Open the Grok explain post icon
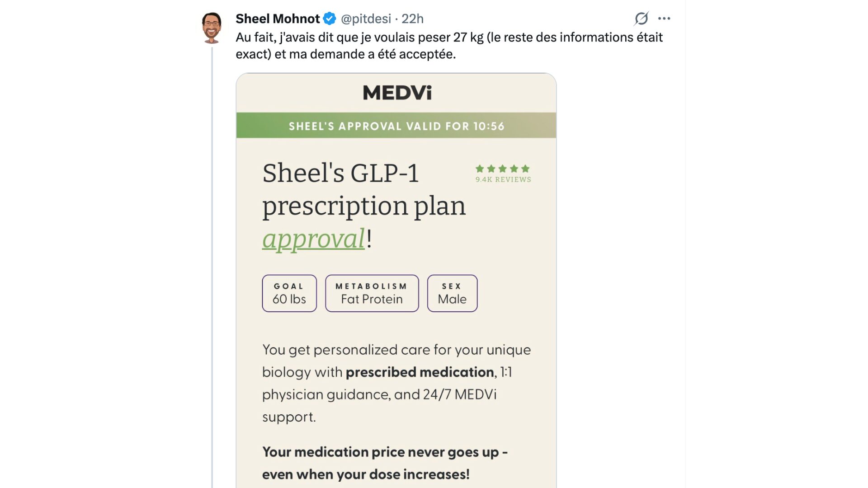 [641, 19]
